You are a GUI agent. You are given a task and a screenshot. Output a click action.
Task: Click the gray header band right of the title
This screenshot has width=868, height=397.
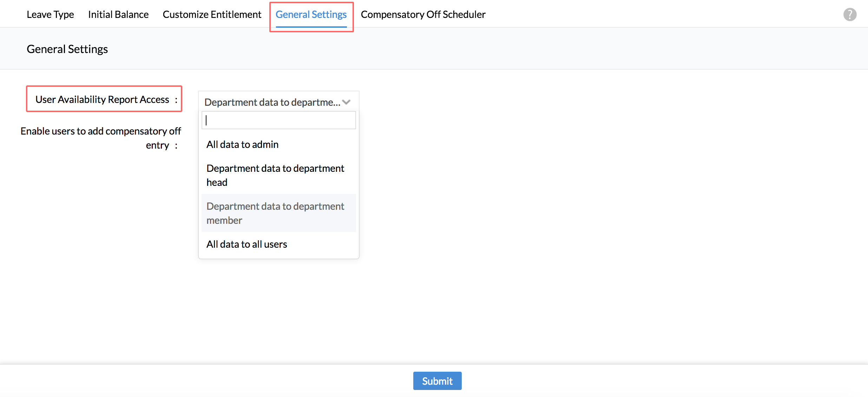point(492,49)
